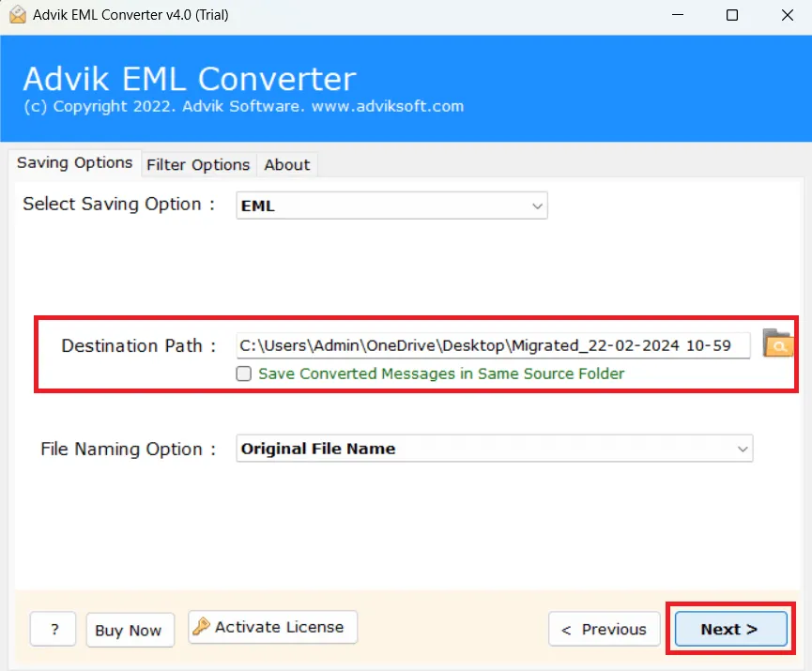Screen dimensions: 812x671
Task: Click the 'File Naming Option :' label
Action: coord(128,449)
